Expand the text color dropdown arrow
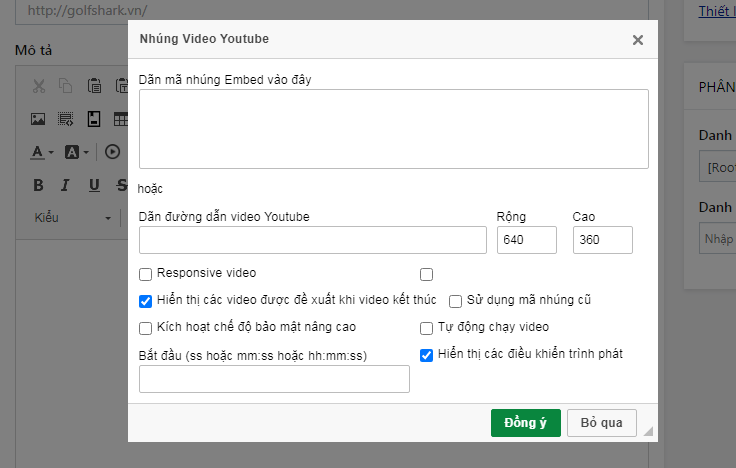 click(x=51, y=153)
